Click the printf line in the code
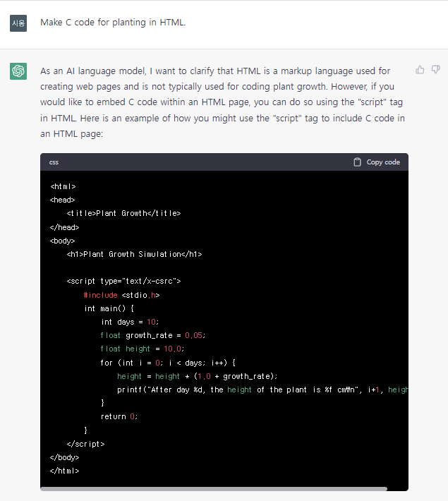The height and width of the screenshot is (501, 448). [262, 390]
